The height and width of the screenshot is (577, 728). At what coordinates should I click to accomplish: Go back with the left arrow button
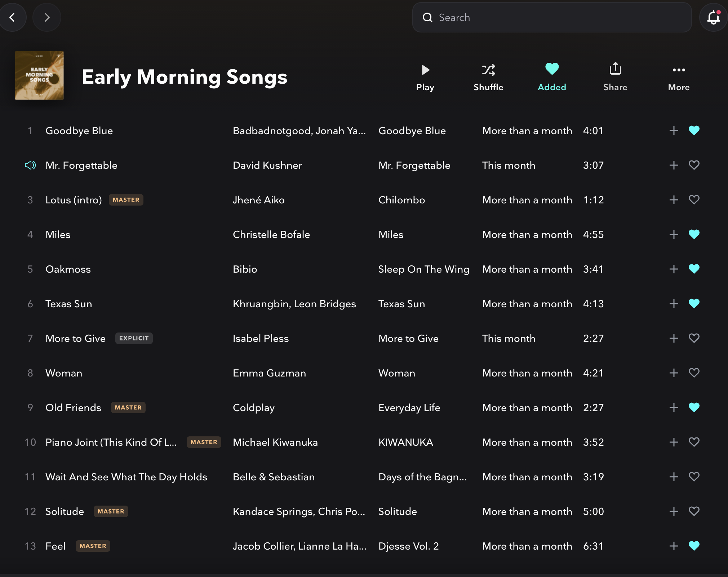(x=12, y=17)
